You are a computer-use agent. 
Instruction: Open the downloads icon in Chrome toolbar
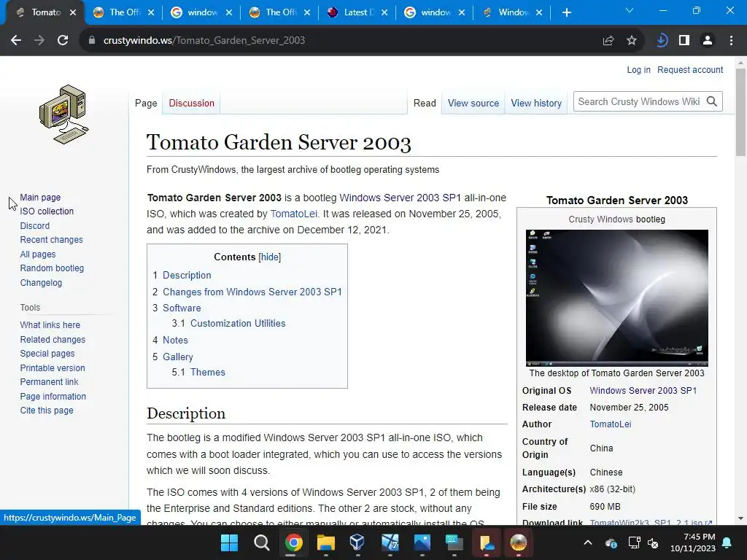pyautogui.click(x=661, y=41)
